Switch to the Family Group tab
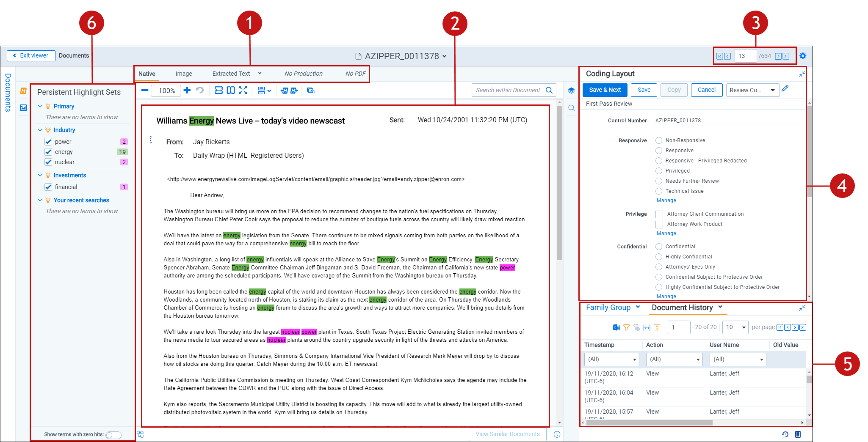Screen dimensions: 868x442 (x=608, y=308)
